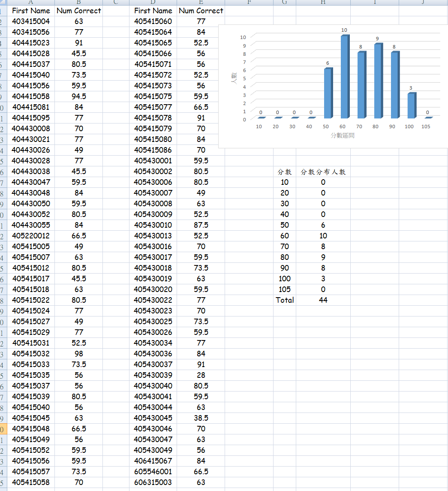
Task: Select the cell with score 94.5
Action: pyautogui.click(x=79, y=96)
